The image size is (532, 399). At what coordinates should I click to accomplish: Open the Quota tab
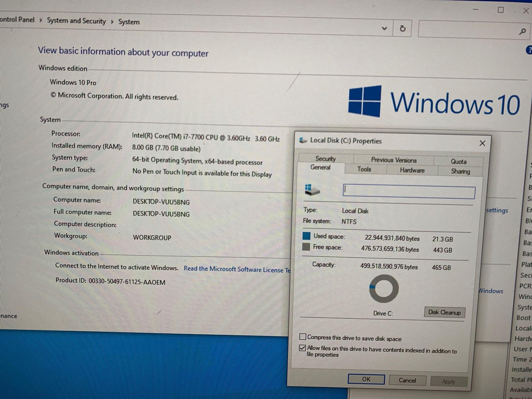pos(459,161)
